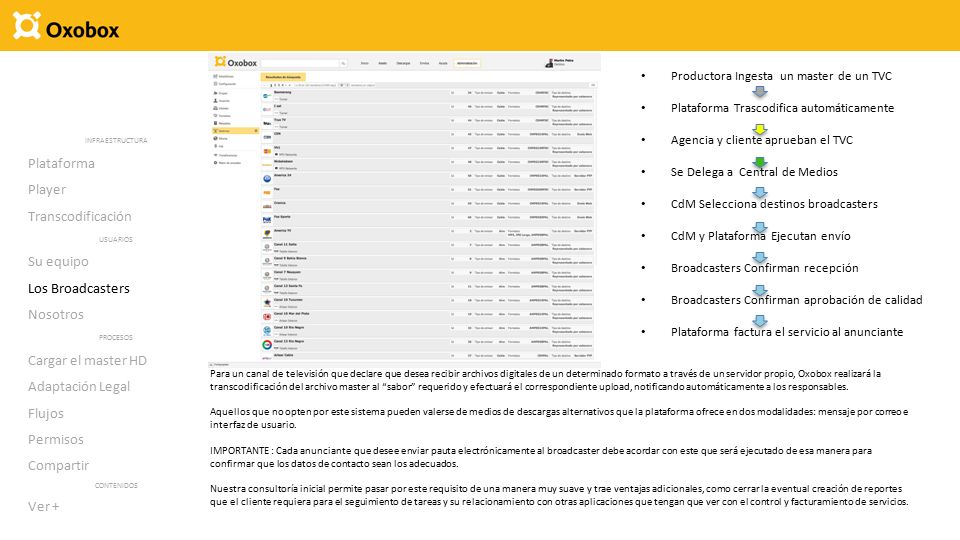Select the highlighted yellow item in the embedded app sidebar
This screenshot has width=960, height=540.
236,131
